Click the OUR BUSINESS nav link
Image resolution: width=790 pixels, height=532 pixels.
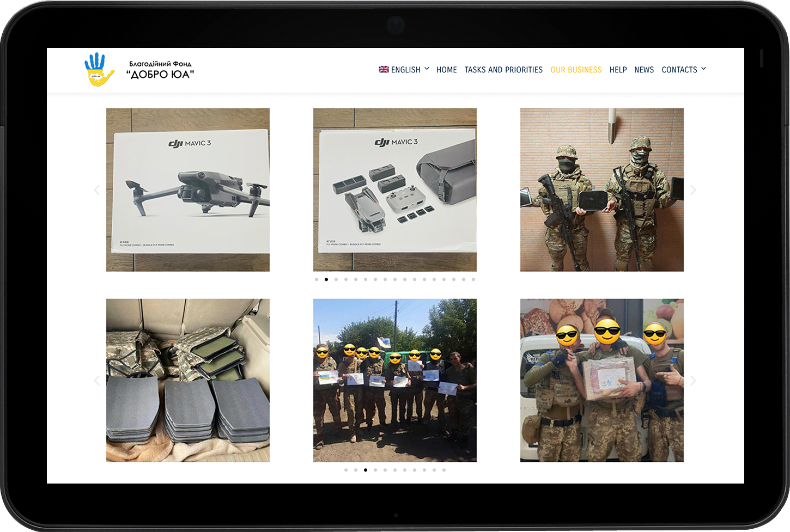[x=576, y=70]
